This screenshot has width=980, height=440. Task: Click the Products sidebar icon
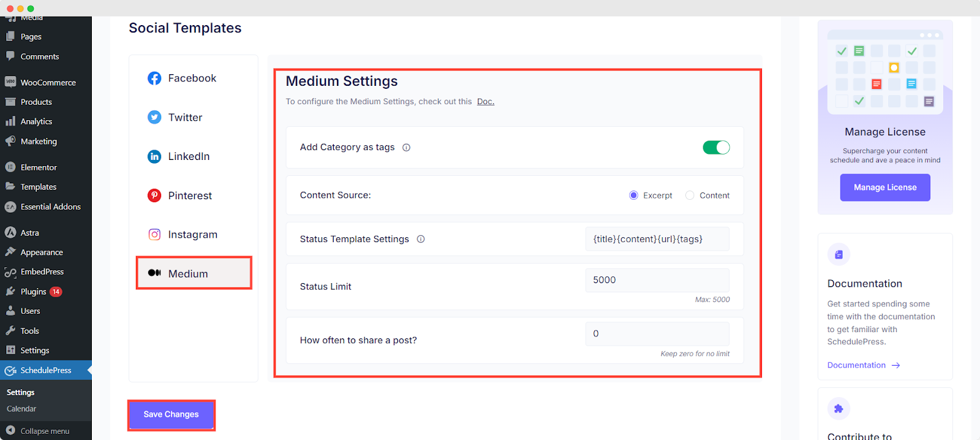tap(10, 102)
